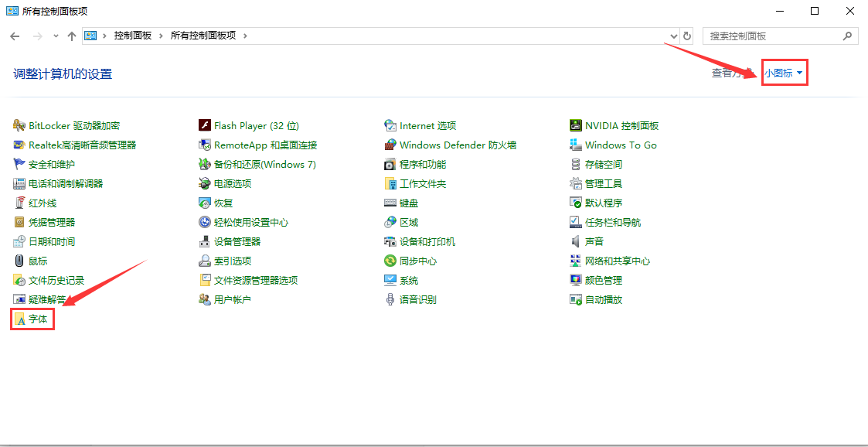The height and width of the screenshot is (447, 868).
Task: Open the 小图标 view mode dropdown
Action: click(x=784, y=73)
